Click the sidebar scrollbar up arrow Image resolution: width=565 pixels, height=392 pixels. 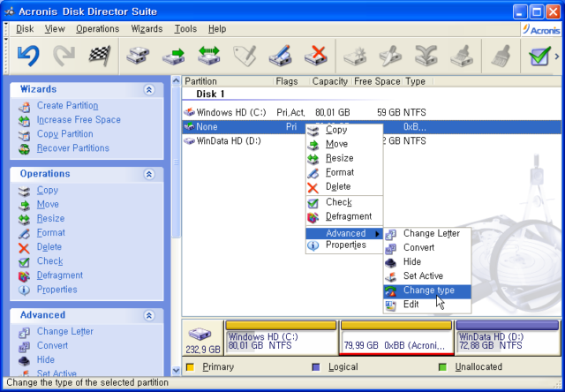[176, 80]
